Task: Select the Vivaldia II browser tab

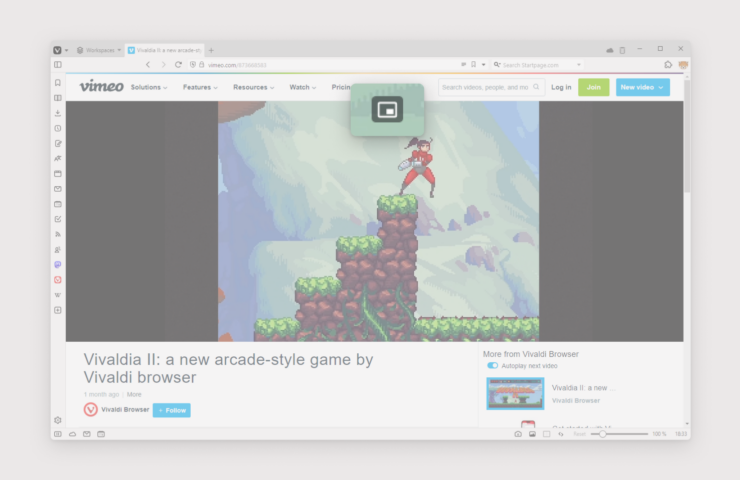Action: (165, 50)
